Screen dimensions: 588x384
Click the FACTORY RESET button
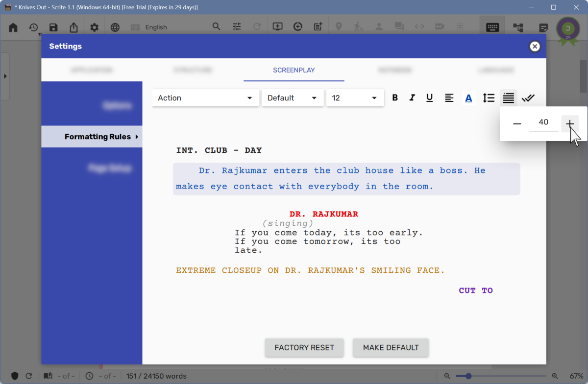coord(304,347)
